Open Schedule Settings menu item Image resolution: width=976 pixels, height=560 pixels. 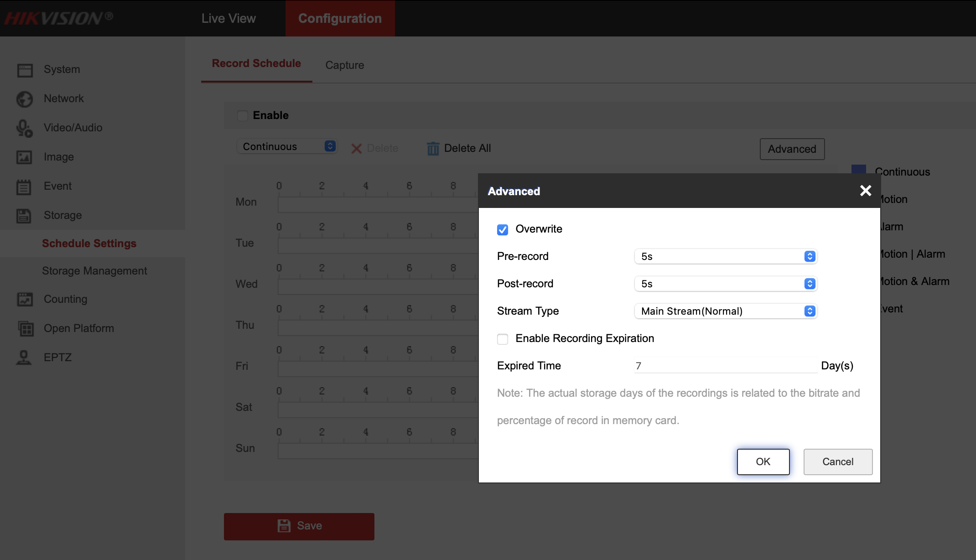click(x=90, y=243)
